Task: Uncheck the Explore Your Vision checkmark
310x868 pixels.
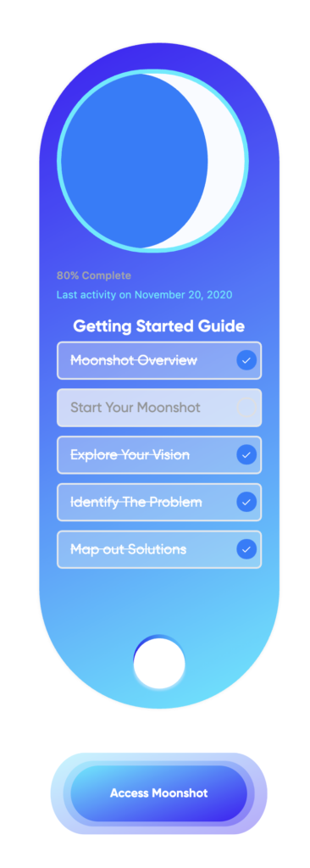Action: [x=246, y=455]
